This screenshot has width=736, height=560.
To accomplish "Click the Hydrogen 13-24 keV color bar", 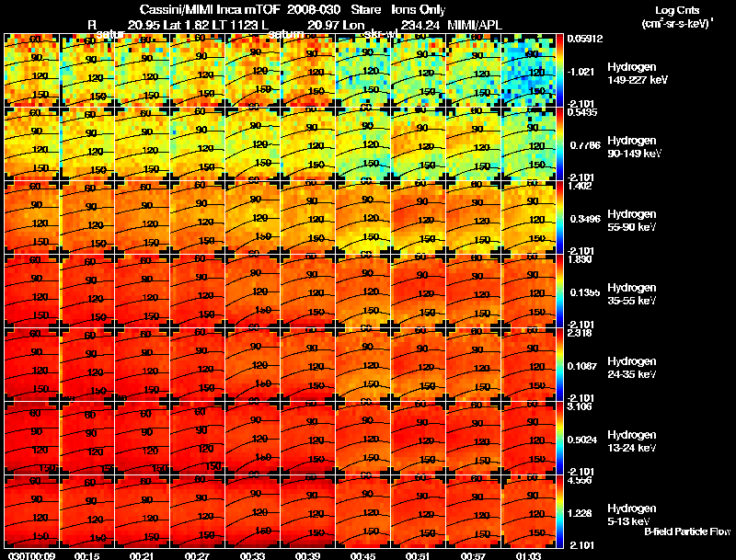I will 559,438.
